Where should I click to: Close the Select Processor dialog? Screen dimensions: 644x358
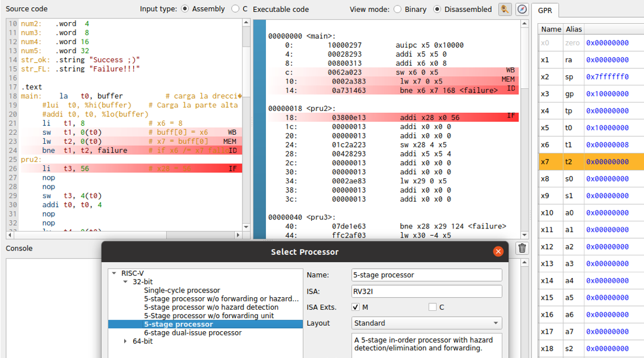498,252
